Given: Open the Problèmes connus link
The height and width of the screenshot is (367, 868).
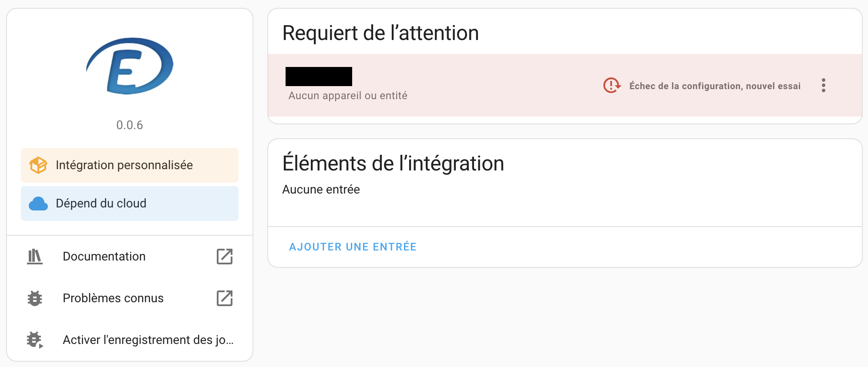Looking at the screenshot, I should click(113, 298).
